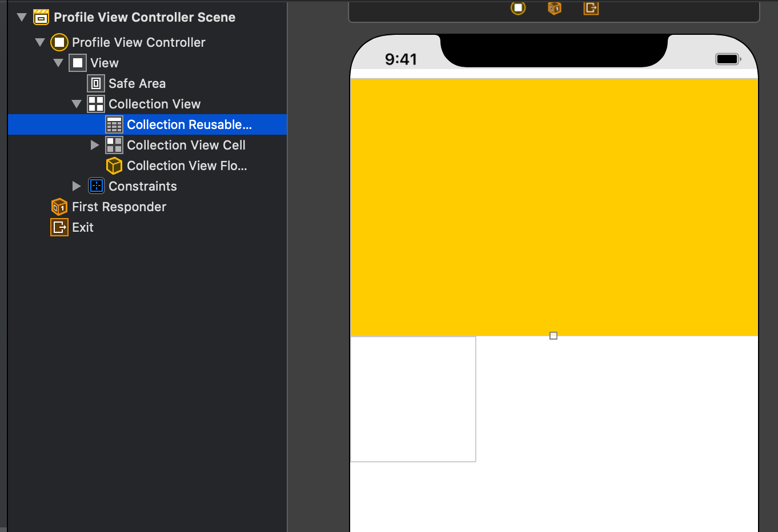Click the 9:41 status bar time
Screen dimensions: 778x532
[401, 59]
